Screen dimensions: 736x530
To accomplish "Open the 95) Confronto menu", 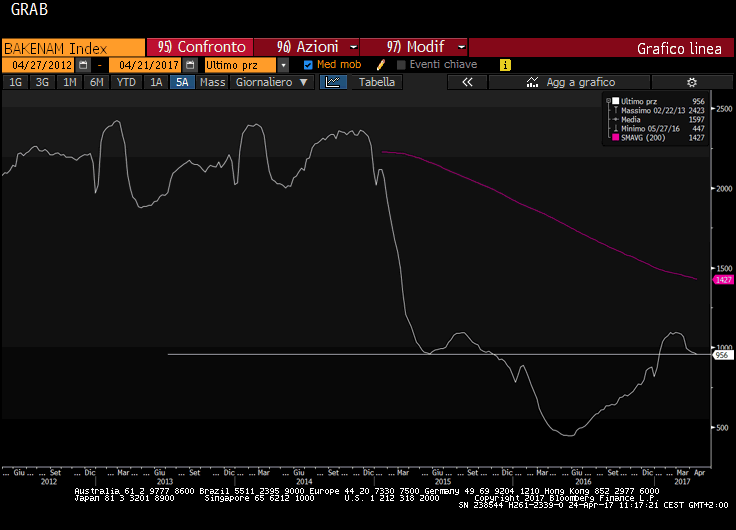I will point(200,47).
